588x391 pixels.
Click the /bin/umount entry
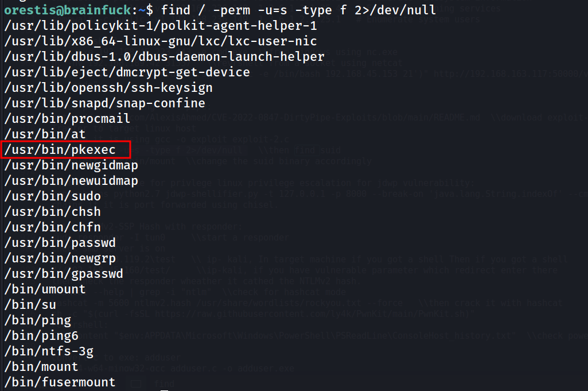point(45,289)
